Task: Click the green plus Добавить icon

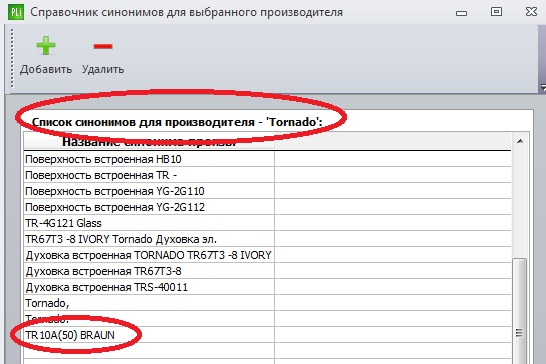Action: [46, 46]
